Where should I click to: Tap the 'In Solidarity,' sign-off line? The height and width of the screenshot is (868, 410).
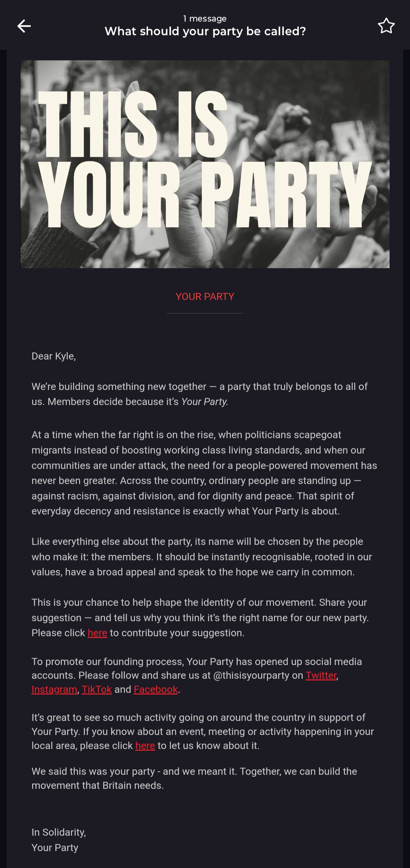(x=59, y=832)
